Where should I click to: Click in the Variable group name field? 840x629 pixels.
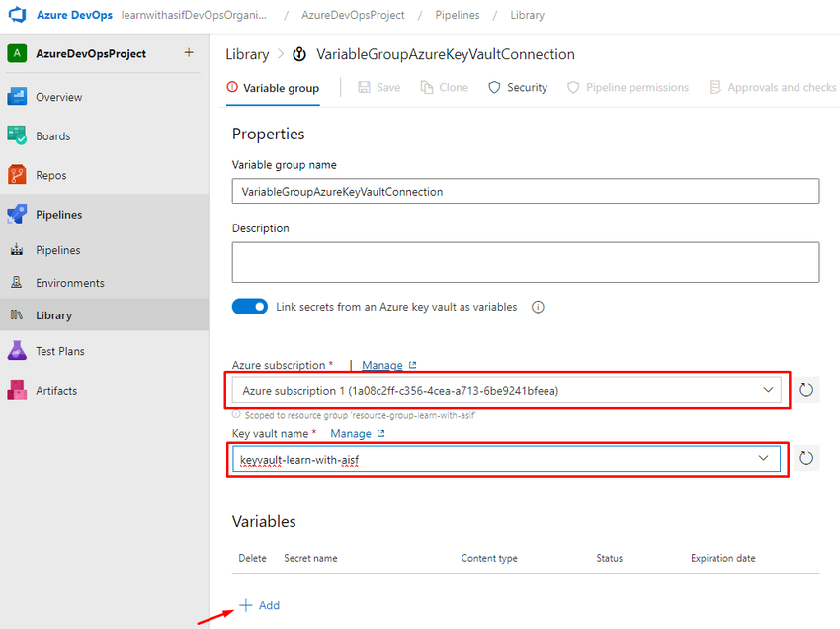525,191
